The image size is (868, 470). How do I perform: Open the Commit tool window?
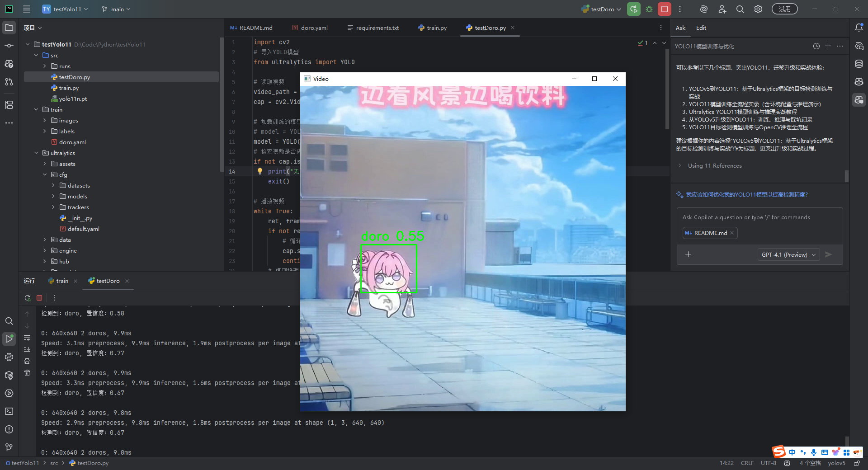tap(9, 46)
